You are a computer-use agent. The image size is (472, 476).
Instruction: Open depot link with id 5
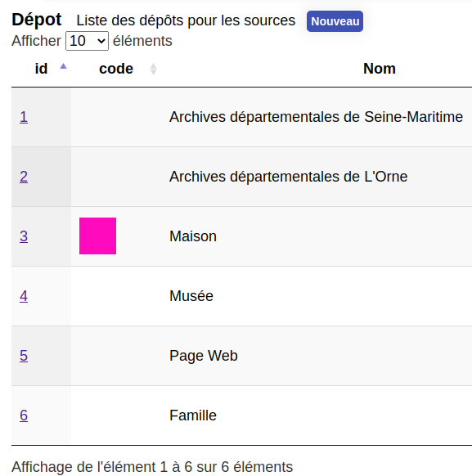[24, 356]
